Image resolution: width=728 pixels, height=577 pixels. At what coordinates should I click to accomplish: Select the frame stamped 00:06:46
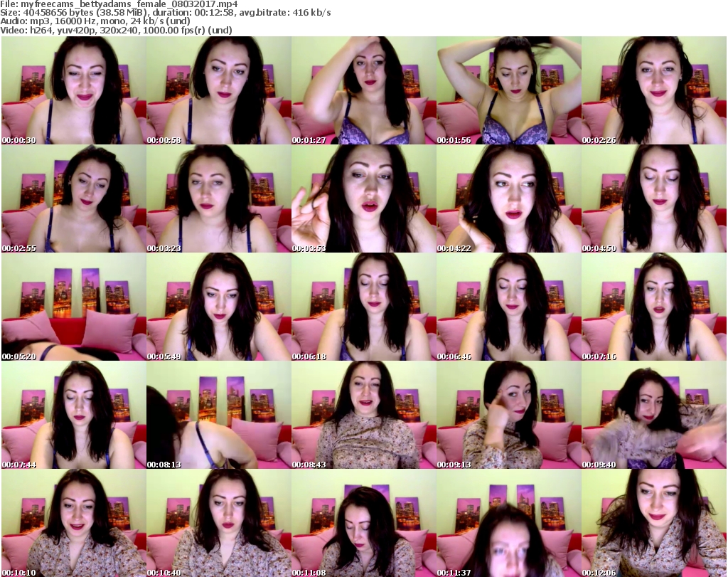tap(509, 307)
